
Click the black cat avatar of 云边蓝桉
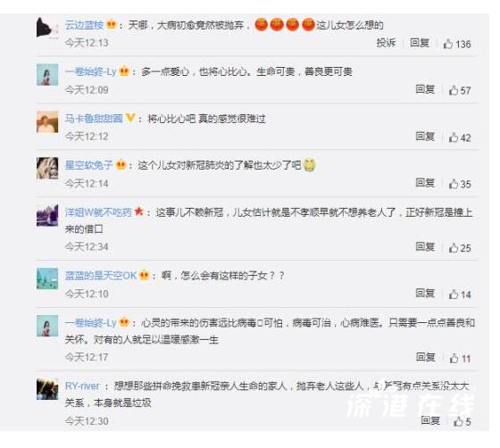click(47, 28)
